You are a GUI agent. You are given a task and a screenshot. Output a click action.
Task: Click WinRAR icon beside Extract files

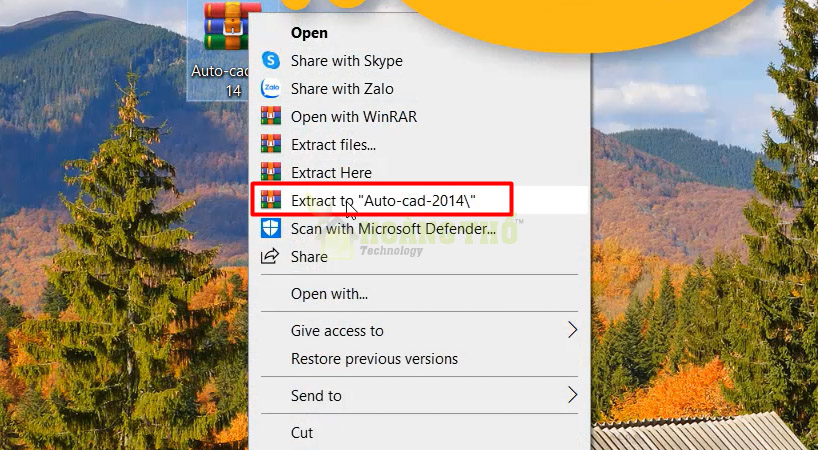(x=270, y=145)
